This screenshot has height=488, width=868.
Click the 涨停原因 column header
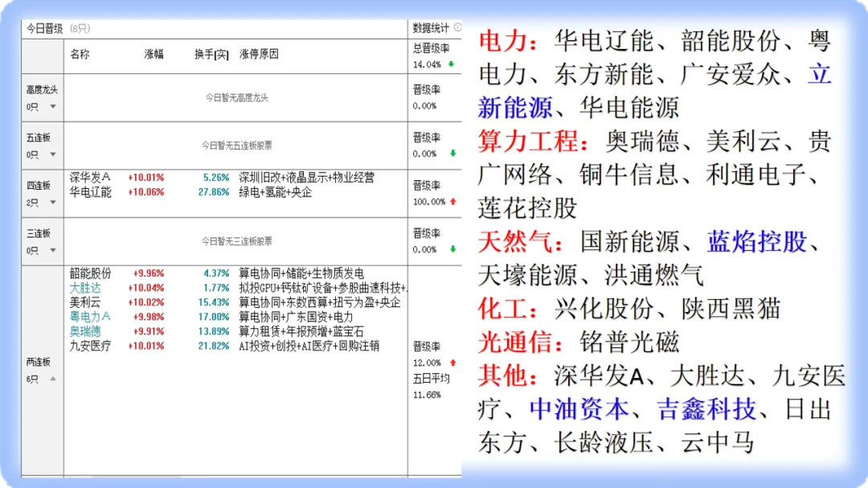(x=259, y=55)
